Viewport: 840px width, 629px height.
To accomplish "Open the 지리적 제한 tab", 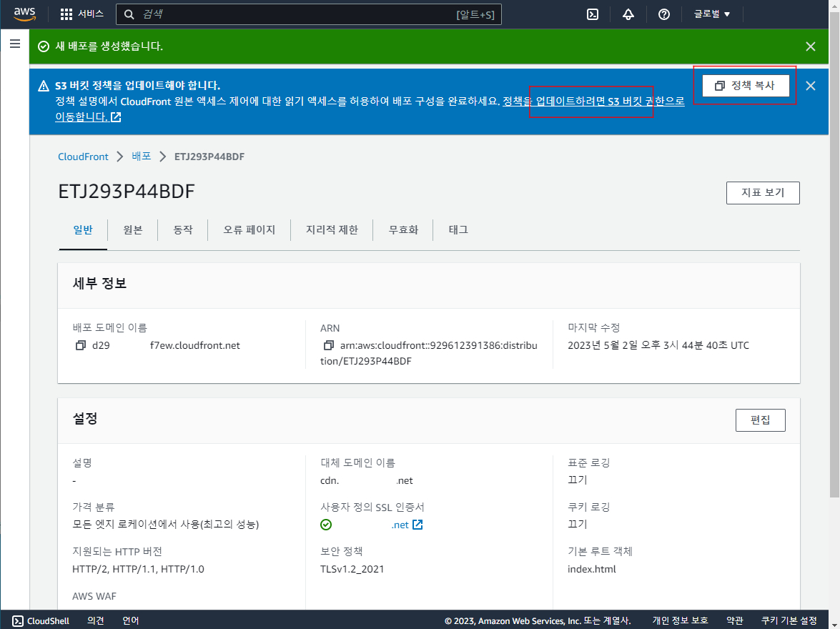I will click(x=332, y=230).
